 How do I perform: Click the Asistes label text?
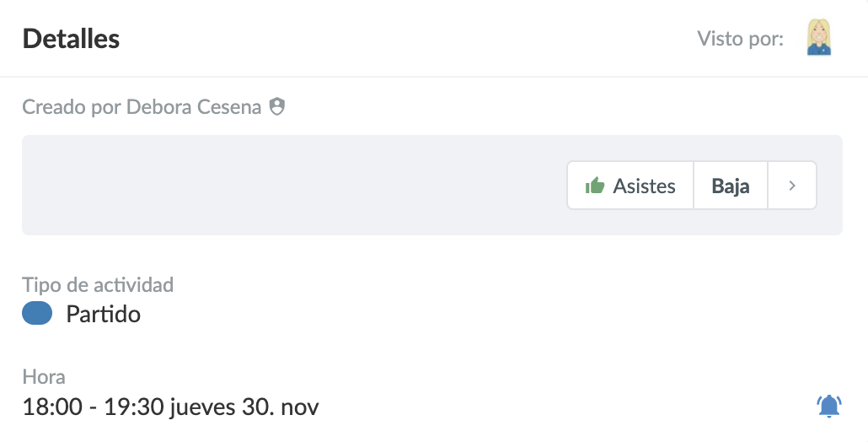pyautogui.click(x=645, y=186)
